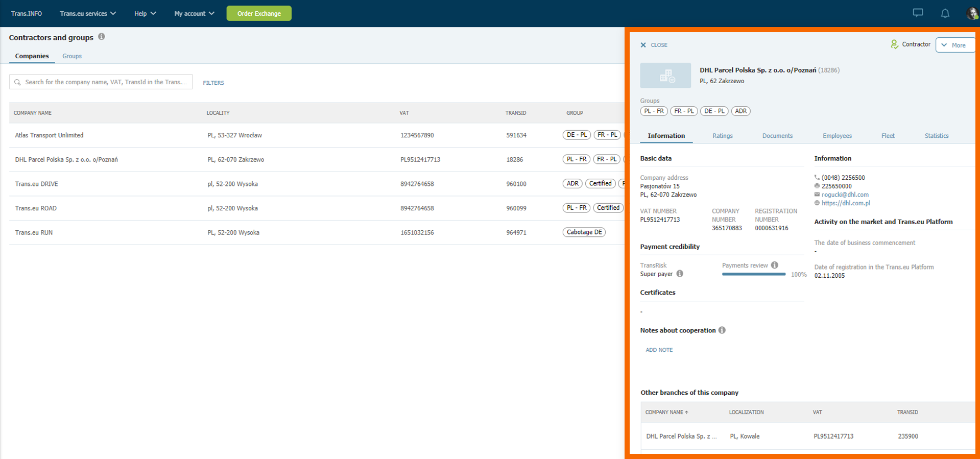Expand the Trans.eu services menu
The height and width of the screenshot is (459, 980).
pos(88,13)
